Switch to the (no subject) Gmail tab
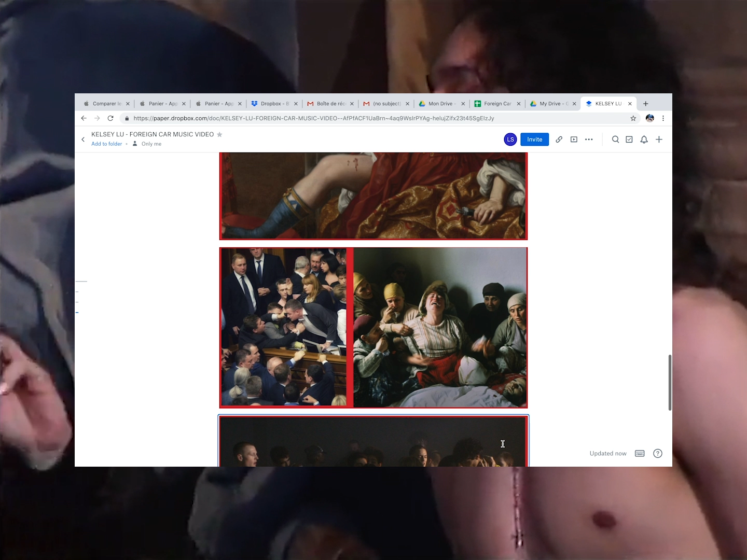The height and width of the screenshot is (560, 747). pyautogui.click(x=386, y=104)
